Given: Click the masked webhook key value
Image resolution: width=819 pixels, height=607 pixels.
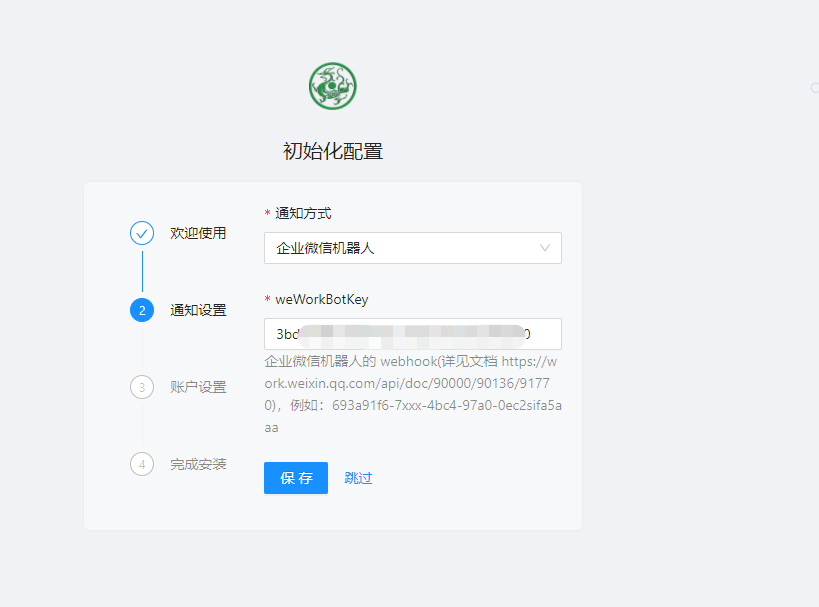Looking at the screenshot, I should 400,333.
